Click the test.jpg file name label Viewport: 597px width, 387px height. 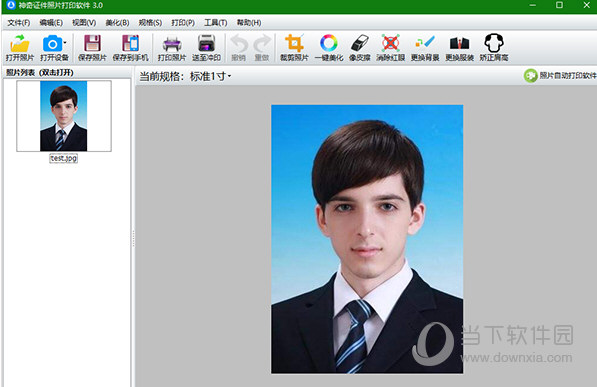pyautogui.click(x=64, y=158)
